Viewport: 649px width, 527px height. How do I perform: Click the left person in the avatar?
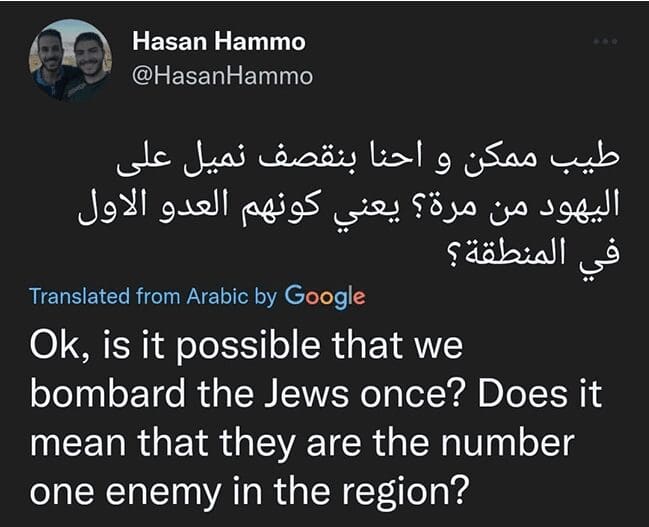click(x=51, y=62)
